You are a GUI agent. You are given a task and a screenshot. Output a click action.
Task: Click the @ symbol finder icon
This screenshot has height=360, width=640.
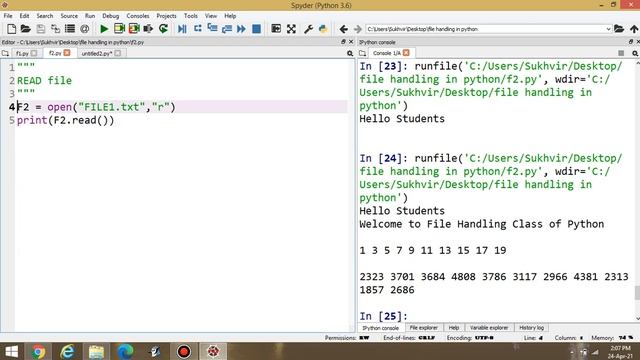tap(84, 29)
